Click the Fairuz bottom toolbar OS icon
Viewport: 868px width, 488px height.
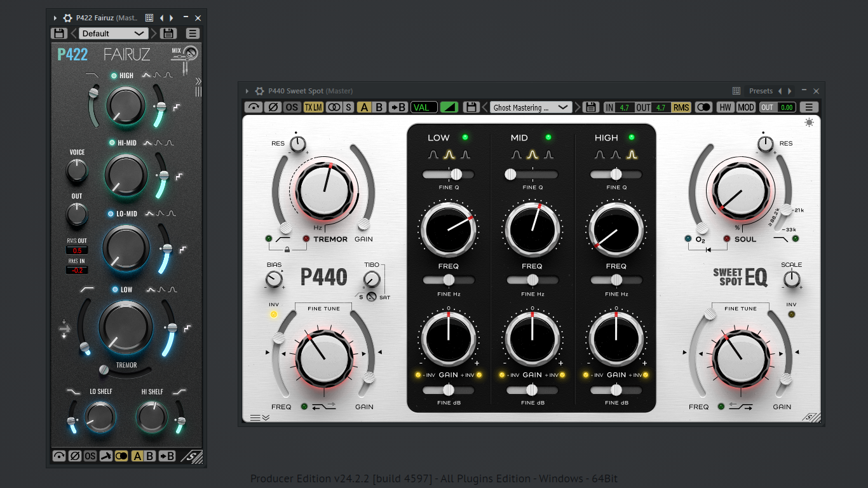pos(90,456)
